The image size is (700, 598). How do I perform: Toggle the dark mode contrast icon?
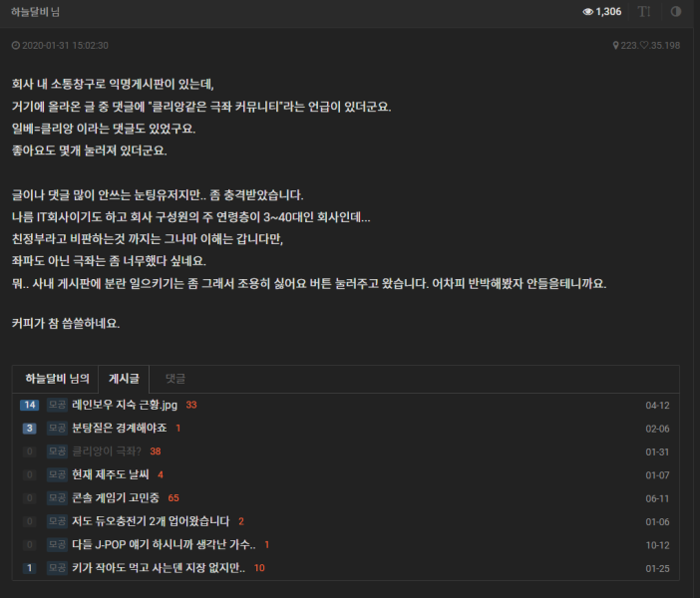[x=676, y=12]
